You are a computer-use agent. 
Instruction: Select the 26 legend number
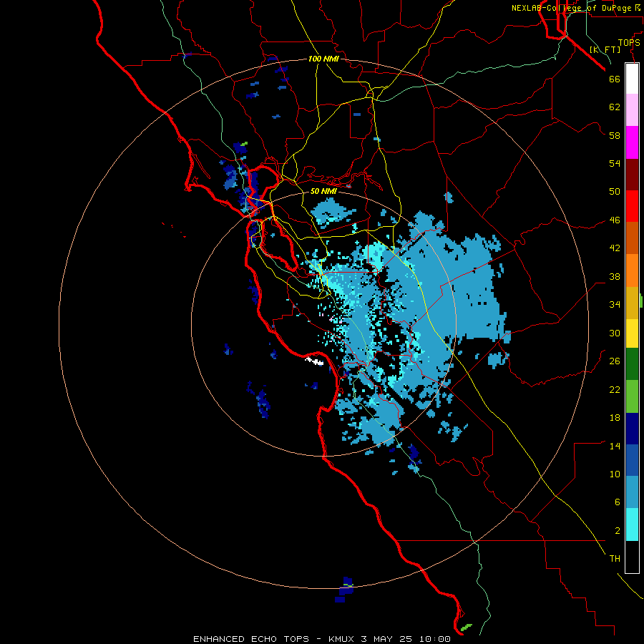(x=615, y=361)
